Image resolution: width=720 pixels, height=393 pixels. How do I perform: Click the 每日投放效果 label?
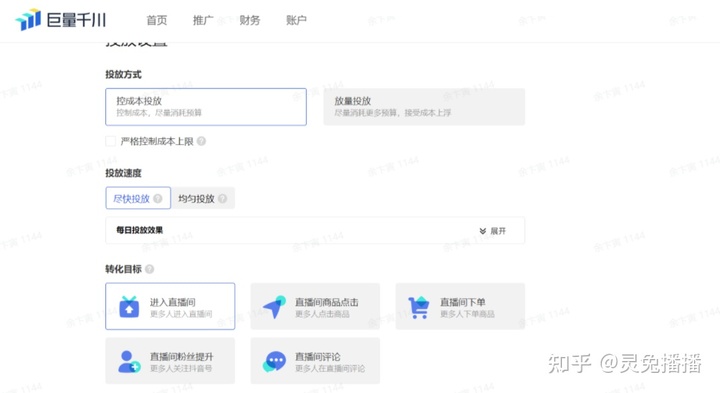tap(140, 230)
